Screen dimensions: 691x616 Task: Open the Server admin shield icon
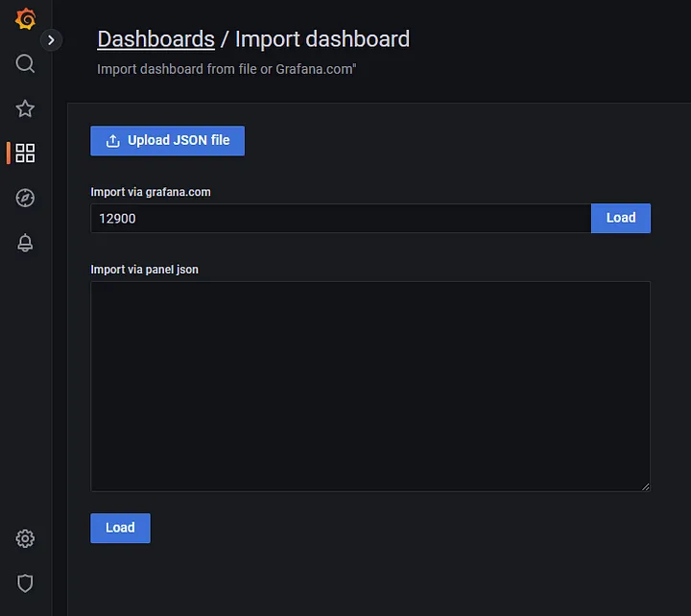(x=25, y=583)
